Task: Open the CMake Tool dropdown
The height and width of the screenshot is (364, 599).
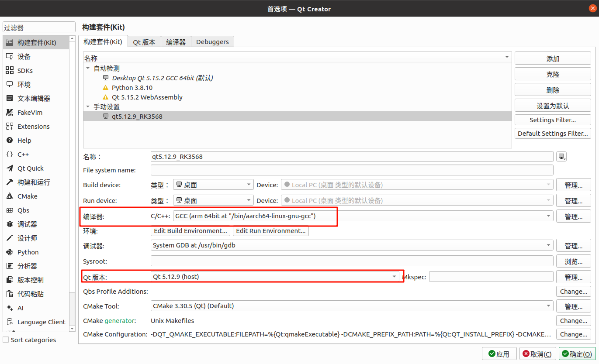Action: 352,306
